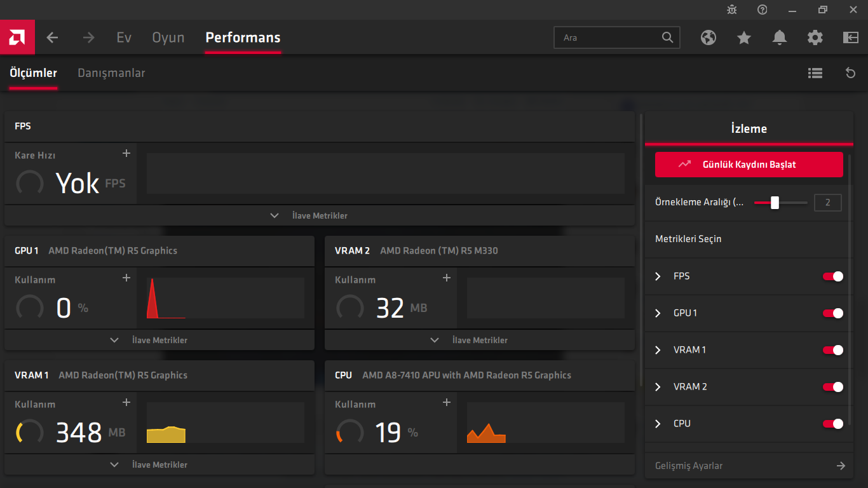Click the "348" MB VRAM 1 value
868x488 pixels.
(x=79, y=433)
